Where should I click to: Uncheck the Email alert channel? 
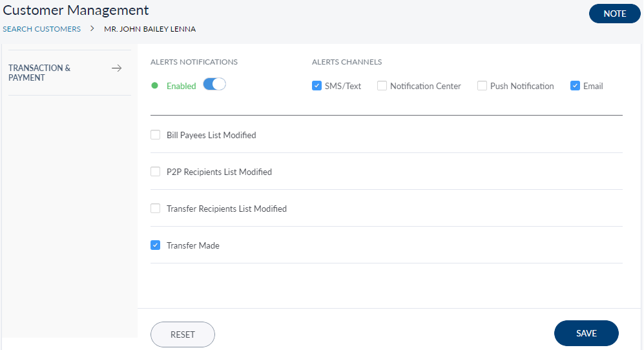pyautogui.click(x=575, y=86)
